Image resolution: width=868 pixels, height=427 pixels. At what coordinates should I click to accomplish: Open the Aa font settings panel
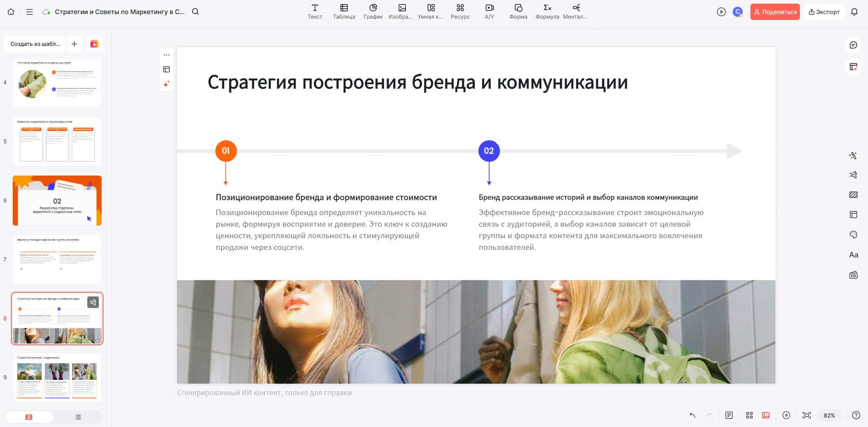[x=853, y=255]
